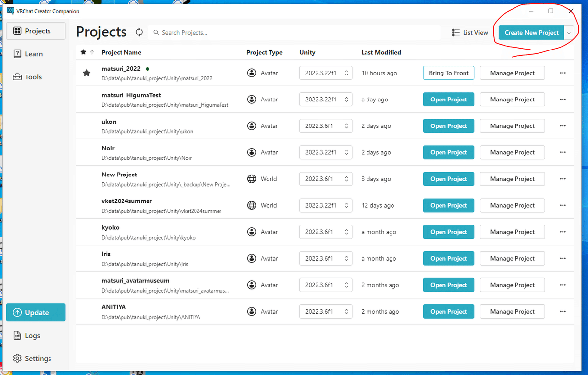This screenshot has width=588, height=375.
Task: Sort by Project Name column header
Action: tap(121, 52)
